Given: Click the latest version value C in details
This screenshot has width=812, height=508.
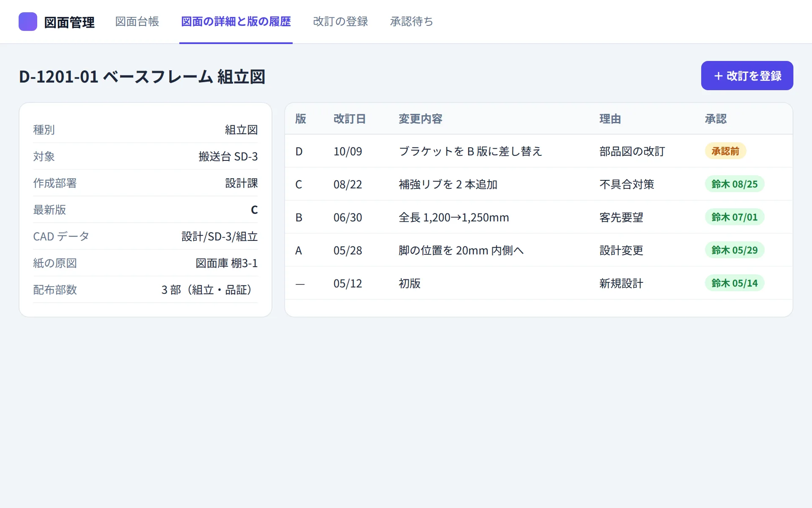Looking at the screenshot, I should (x=254, y=210).
